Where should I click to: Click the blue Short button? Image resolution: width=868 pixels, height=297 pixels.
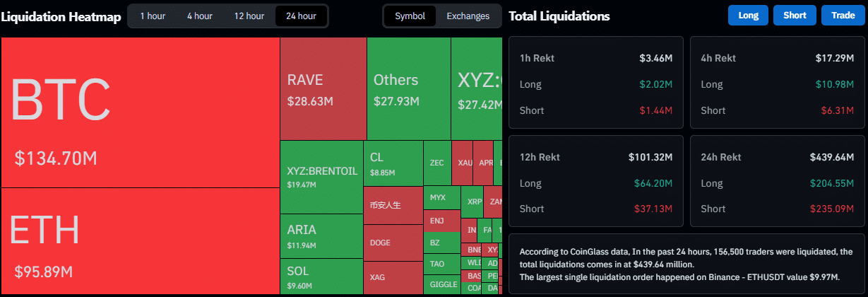pos(795,16)
